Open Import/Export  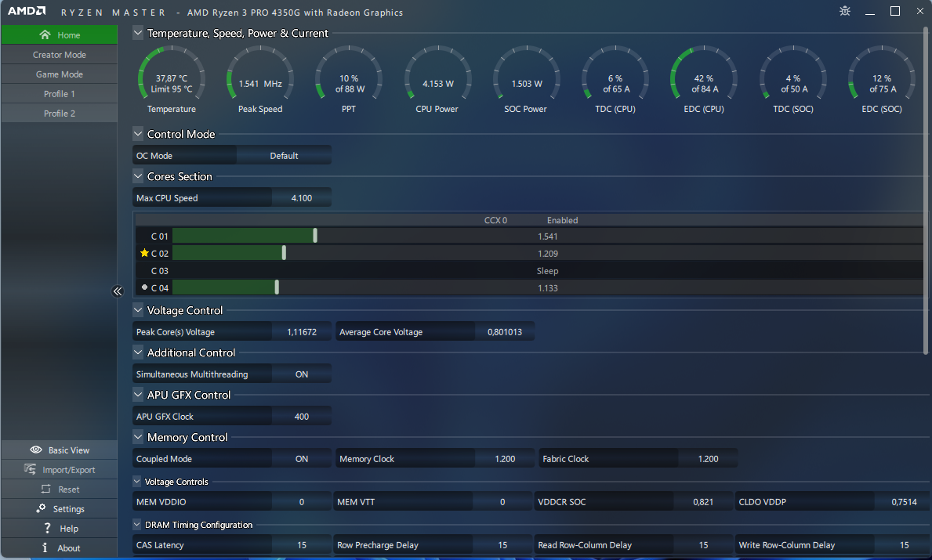tap(60, 470)
